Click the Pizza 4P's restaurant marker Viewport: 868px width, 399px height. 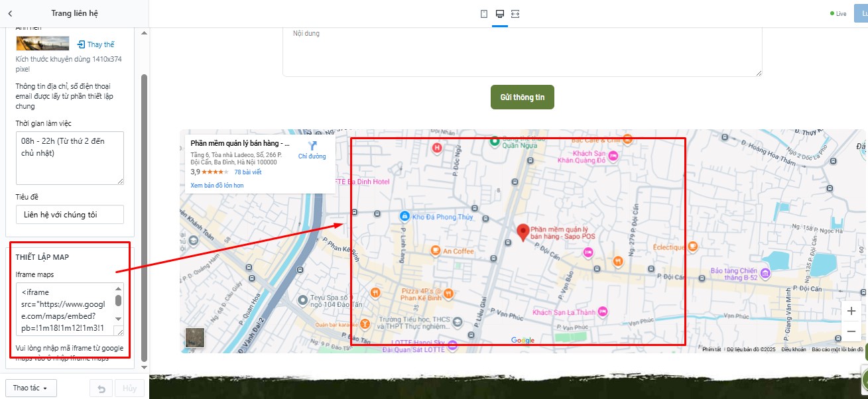(x=449, y=292)
